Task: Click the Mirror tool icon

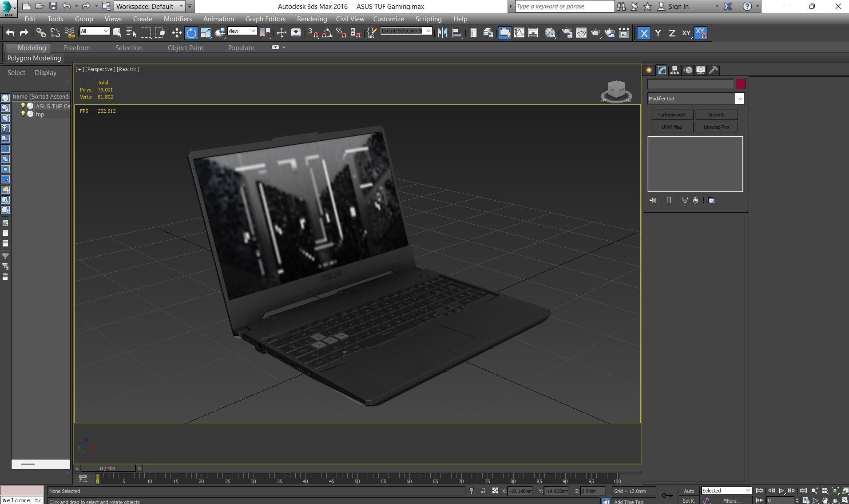Action: (x=442, y=33)
